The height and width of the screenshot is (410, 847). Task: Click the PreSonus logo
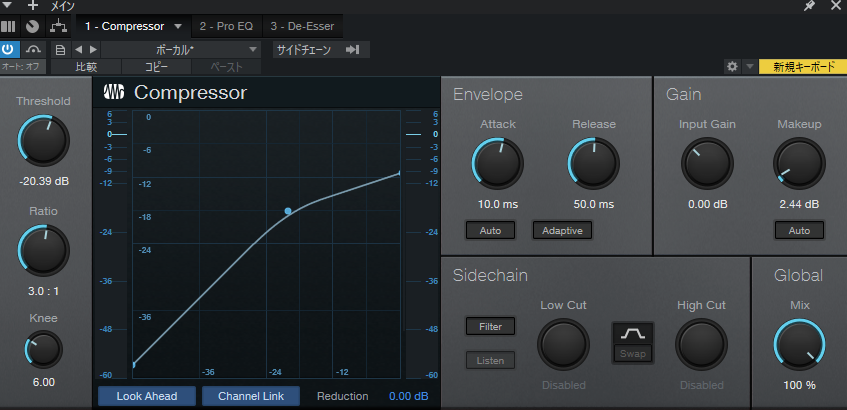[x=115, y=92]
